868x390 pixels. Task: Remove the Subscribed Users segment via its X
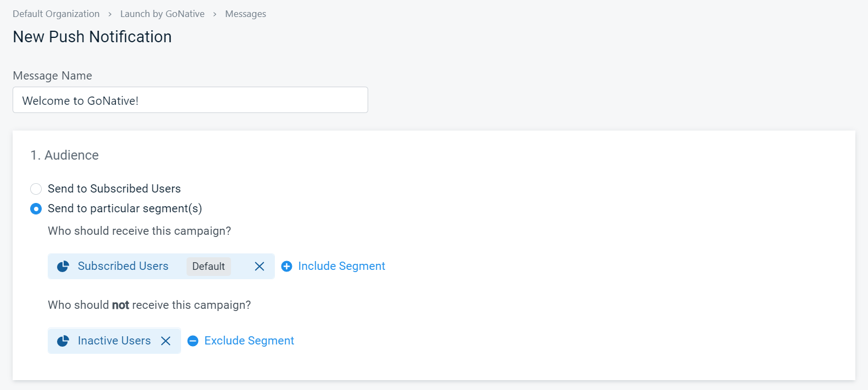(x=259, y=266)
